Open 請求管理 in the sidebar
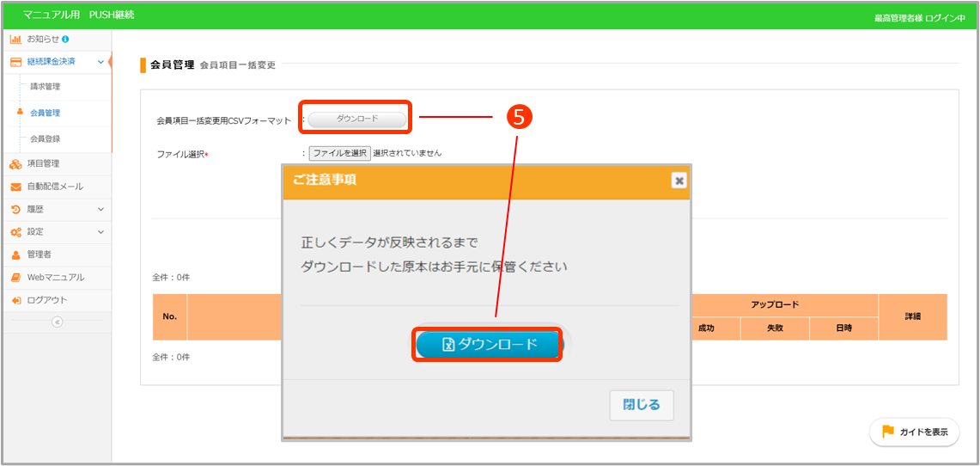 tap(45, 87)
